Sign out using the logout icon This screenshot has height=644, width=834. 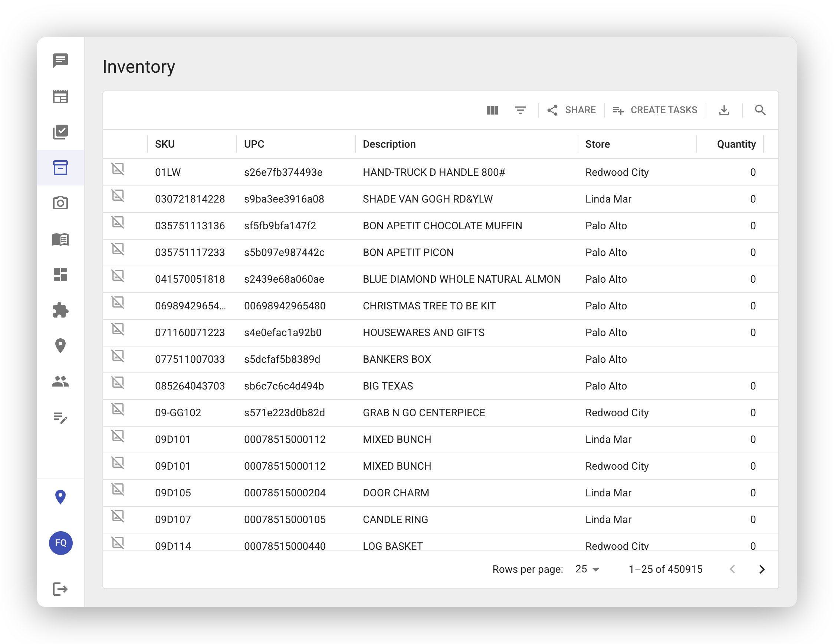coord(60,590)
